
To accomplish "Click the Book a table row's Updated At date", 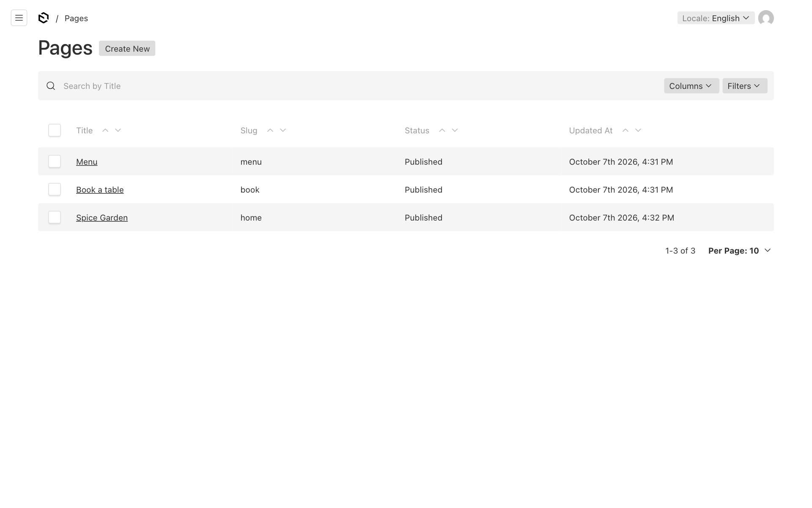I will (x=621, y=190).
